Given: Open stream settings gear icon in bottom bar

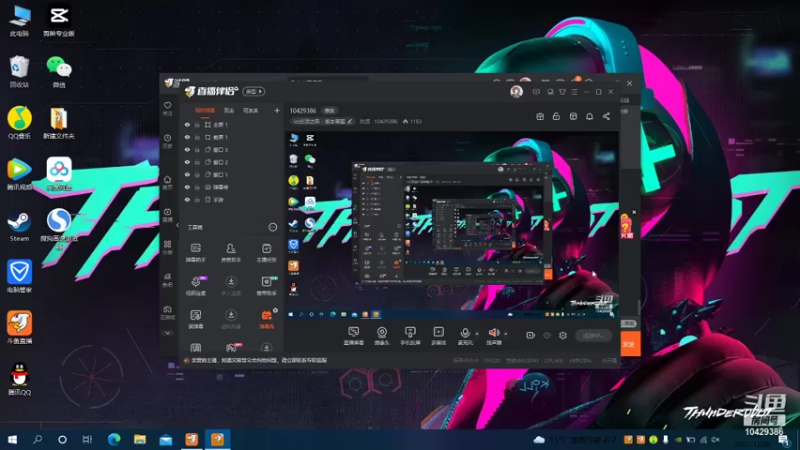Looking at the screenshot, I should [563, 335].
